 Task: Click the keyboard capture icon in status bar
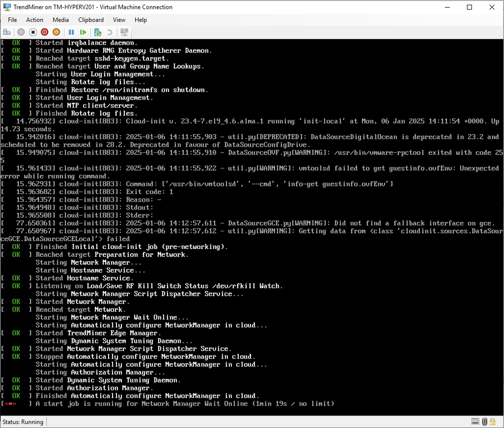[475, 422]
